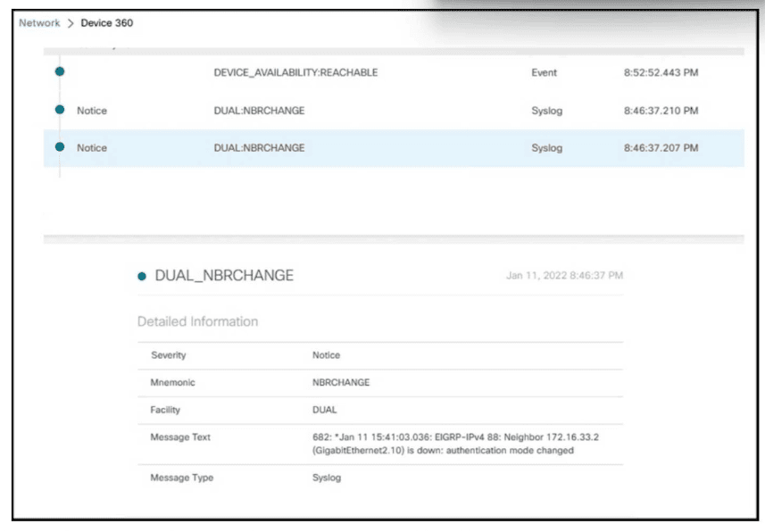Select timeline dot for 8:46:37.210 PM syslog

coord(60,110)
